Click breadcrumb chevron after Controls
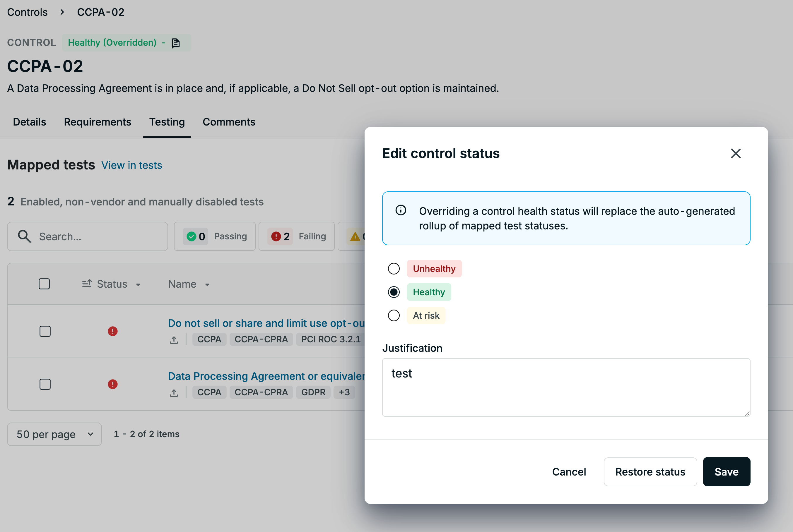This screenshot has height=532, width=793. click(62, 12)
